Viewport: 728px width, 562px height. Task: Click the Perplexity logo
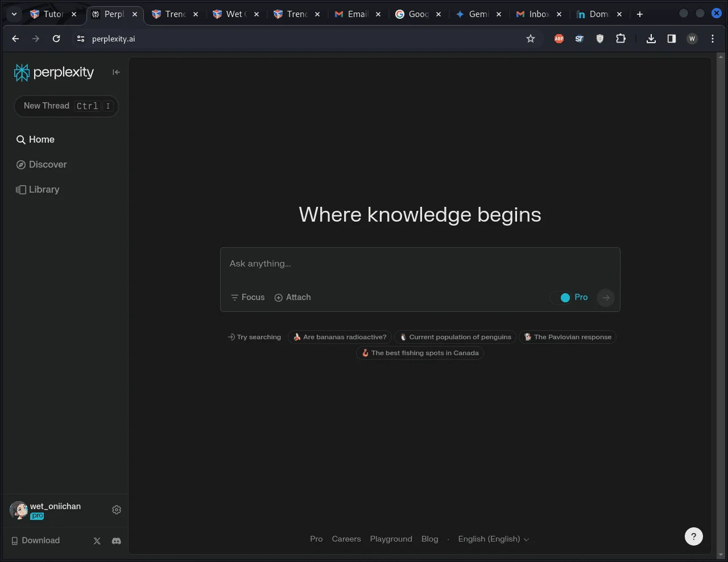(x=54, y=72)
